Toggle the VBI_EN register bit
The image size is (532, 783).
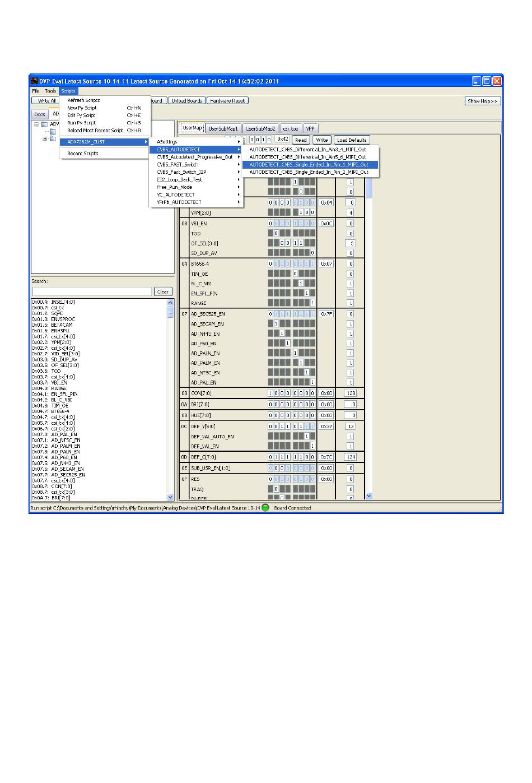point(270,223)
